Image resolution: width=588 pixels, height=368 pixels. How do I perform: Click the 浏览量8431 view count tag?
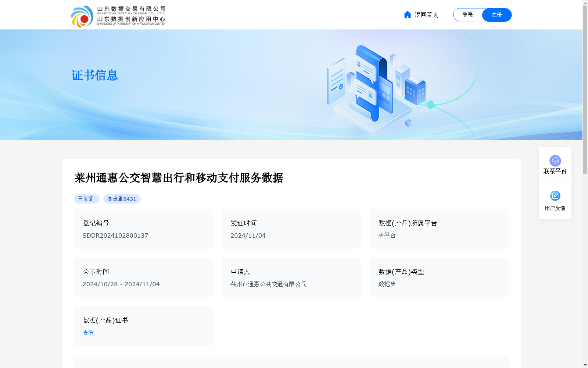tap(122, 199)
